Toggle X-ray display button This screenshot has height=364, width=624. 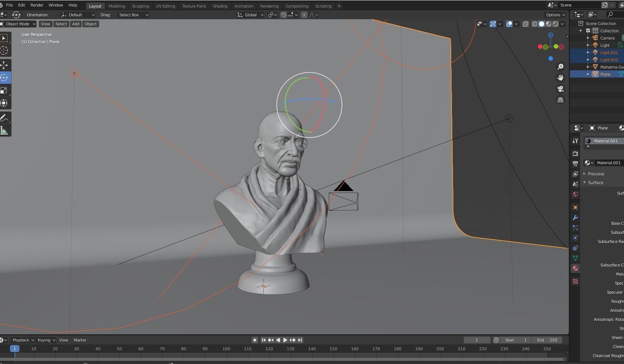526,24
